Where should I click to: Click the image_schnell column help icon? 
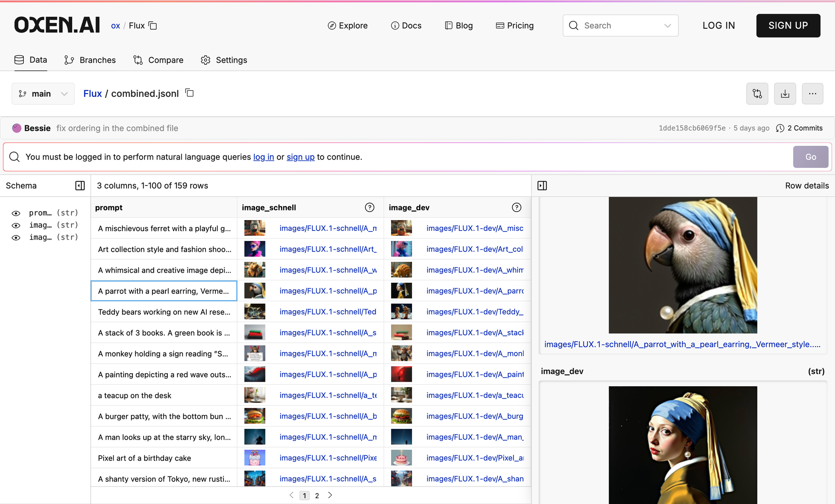click(x=369, y=208)
